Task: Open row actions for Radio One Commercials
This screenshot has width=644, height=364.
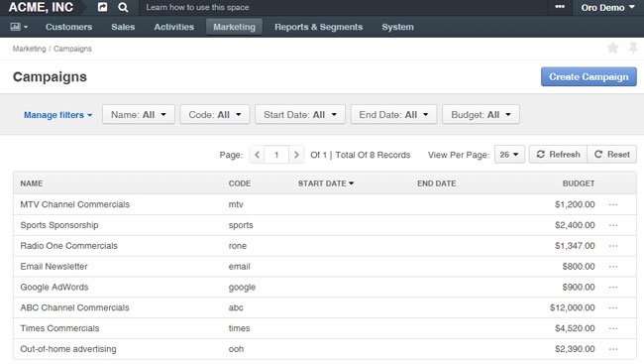Action: pos(613,246)
